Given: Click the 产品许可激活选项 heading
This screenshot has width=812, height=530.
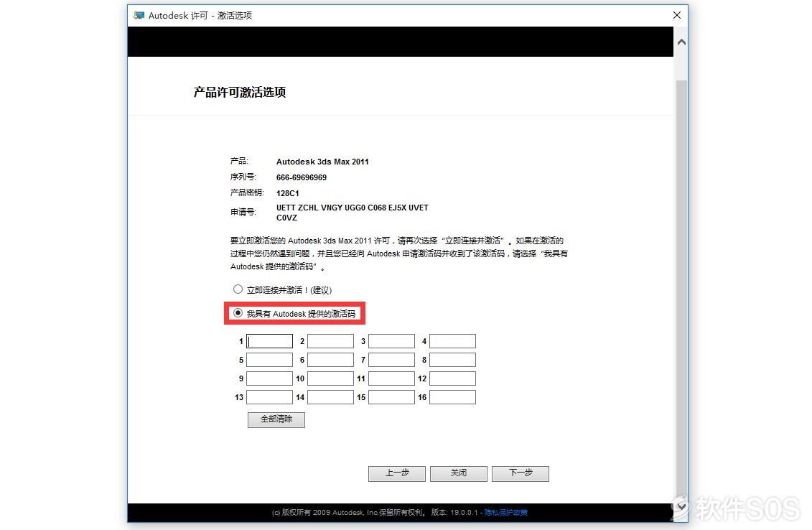Looking at the screenshot, I should point(240,92).
